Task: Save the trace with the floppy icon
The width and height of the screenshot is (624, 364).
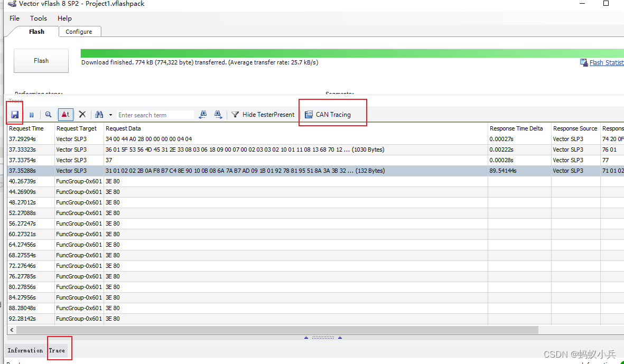Action: [x=15, y=115]
